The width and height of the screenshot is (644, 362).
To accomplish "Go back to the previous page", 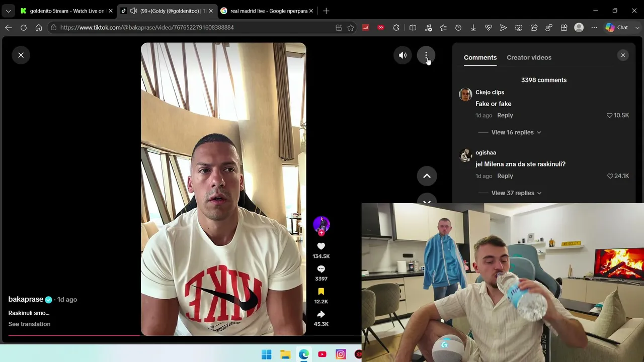I will click(9, 28).
